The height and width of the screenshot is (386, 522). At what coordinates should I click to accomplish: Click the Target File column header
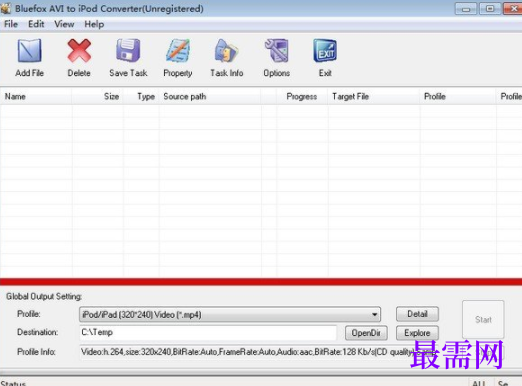(374, 97)
